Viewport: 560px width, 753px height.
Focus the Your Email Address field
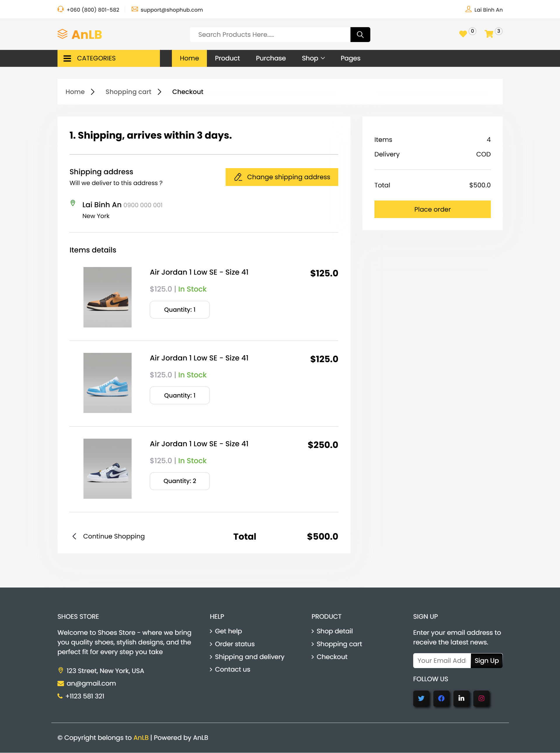(442, 660)
